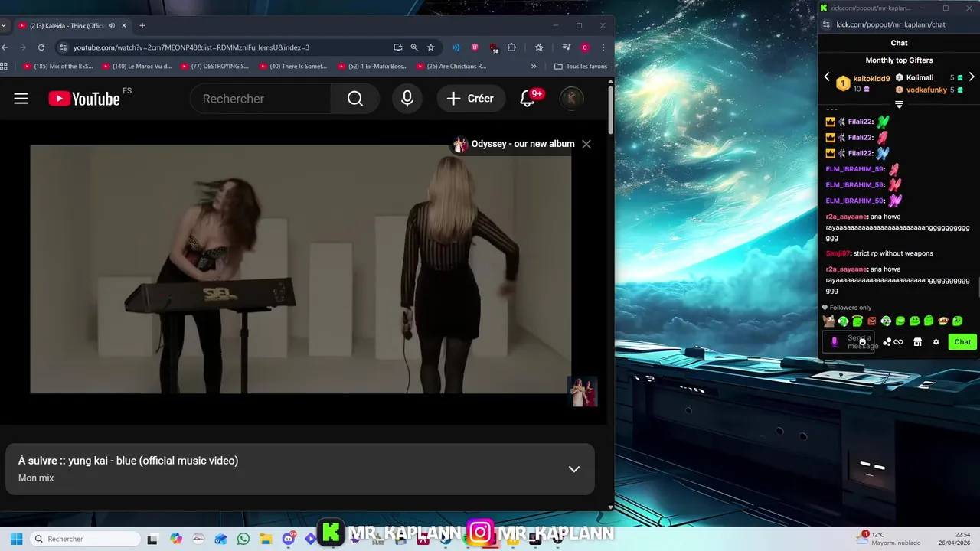Image resolution: width=980 pixels, height=551 pixels.
Task: Open bookmark '(40) There Is Somet...'
Action: point(293,67)
